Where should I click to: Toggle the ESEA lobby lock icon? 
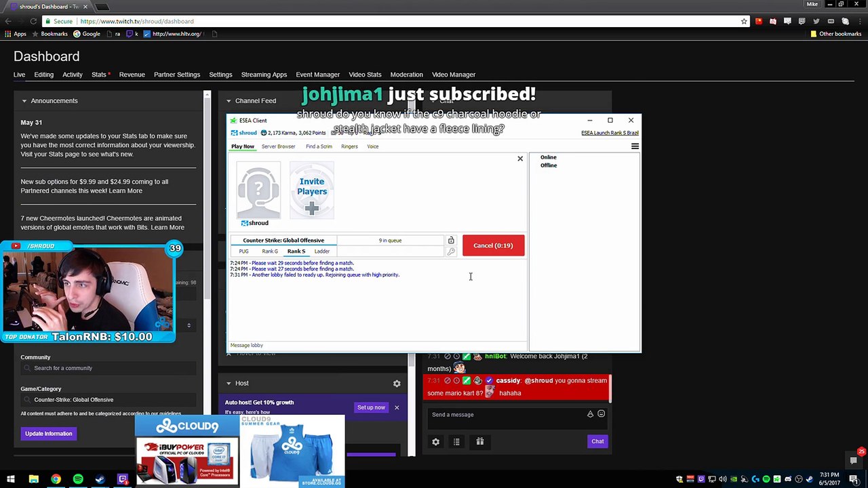[451, 240]
